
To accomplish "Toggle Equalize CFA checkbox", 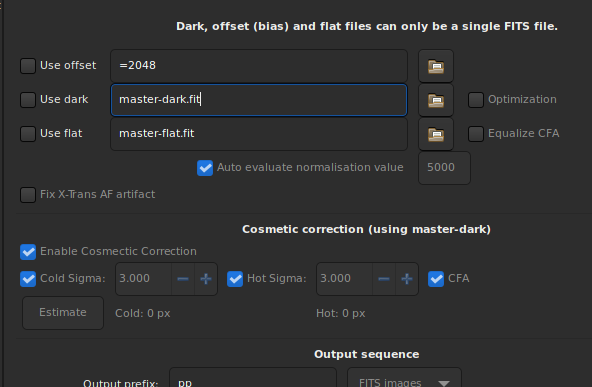I will click(x=476, y=134).
